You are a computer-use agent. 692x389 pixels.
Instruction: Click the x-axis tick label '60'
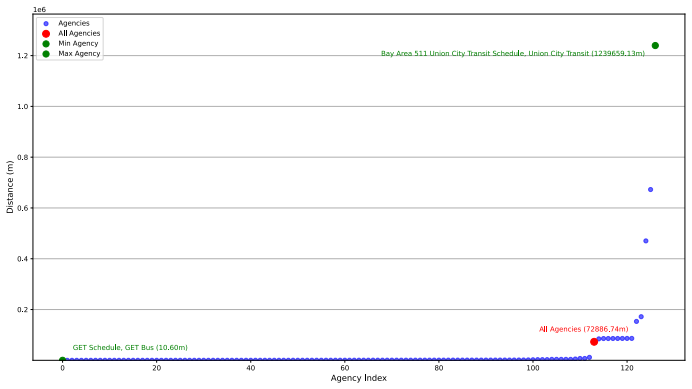point(345,368)
